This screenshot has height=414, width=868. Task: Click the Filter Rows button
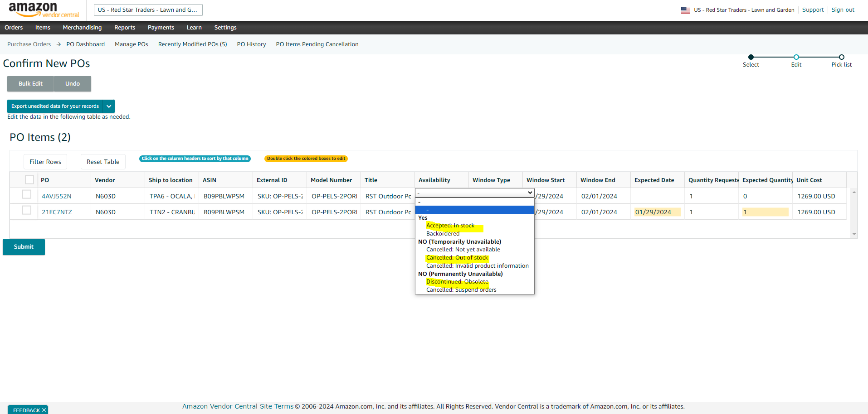[x=45, y=162]
